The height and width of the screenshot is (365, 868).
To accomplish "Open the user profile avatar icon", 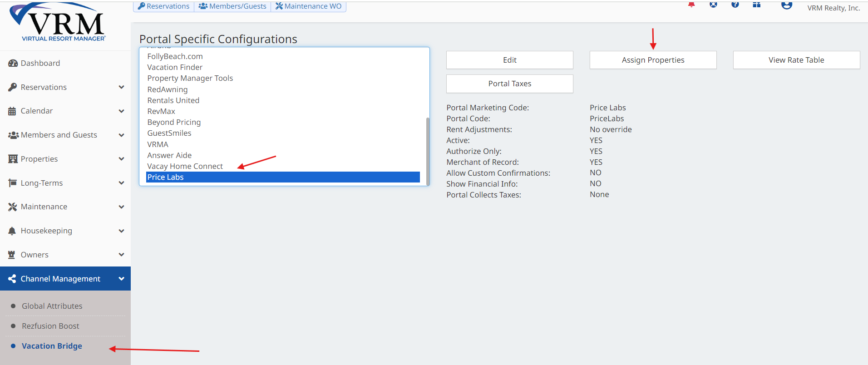I will point(787,5).
